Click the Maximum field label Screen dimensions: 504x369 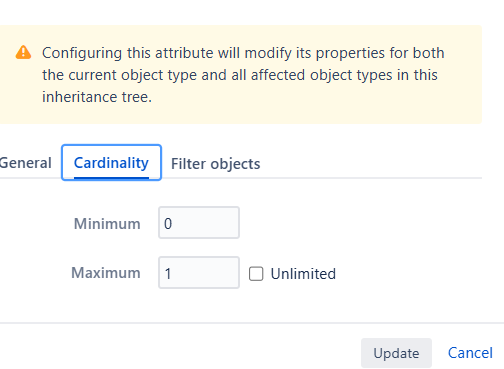click(x=106, y=273)
